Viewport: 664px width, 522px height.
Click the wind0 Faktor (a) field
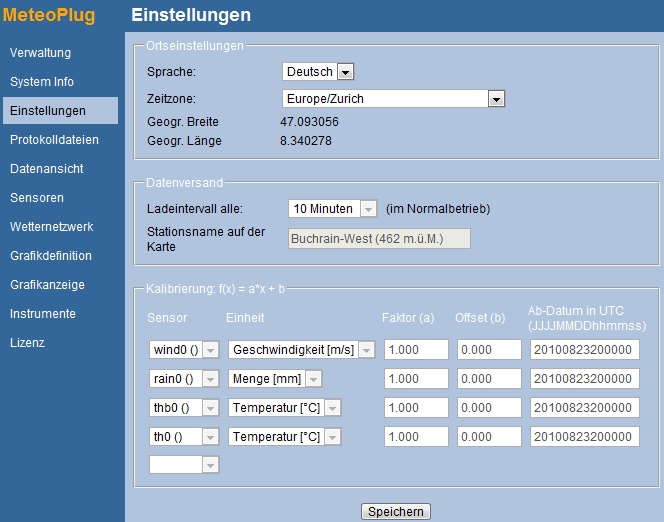pos(416,350)
